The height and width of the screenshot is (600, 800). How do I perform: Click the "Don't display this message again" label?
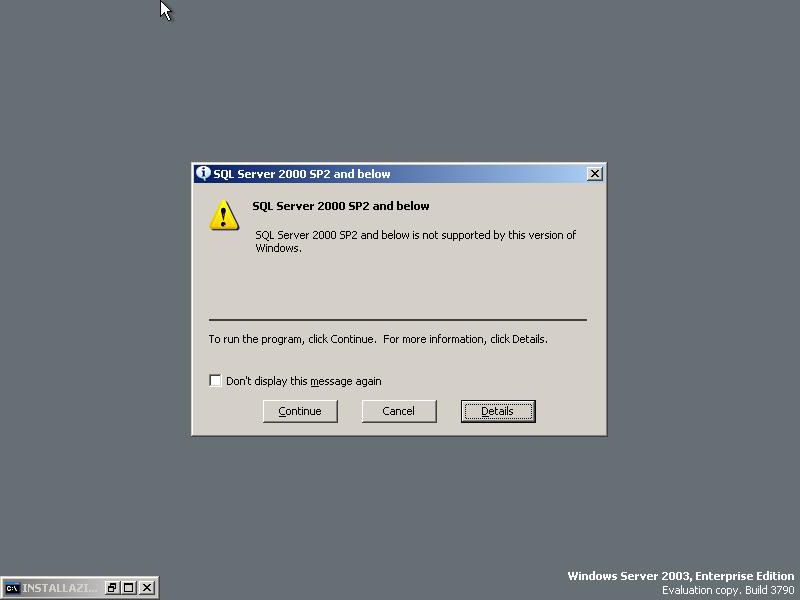pos(304,381)
